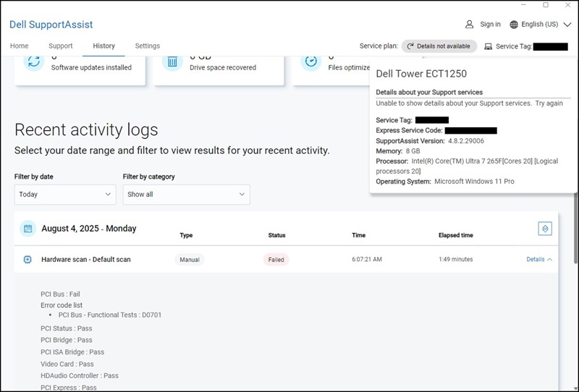Viewport: 579px width, 392px height.
Task: Click the Sign in link
Action: click(490, 24)
